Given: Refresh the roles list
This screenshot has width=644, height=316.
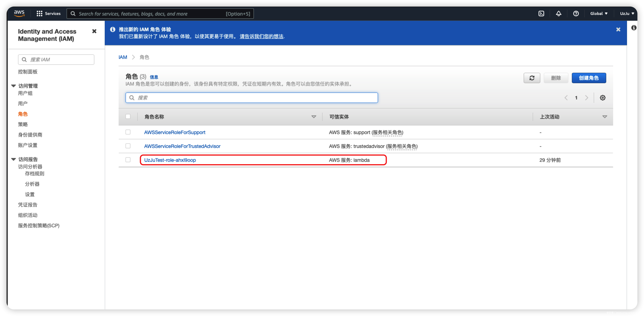Looking at the screenshot, I should pos(532,78).
